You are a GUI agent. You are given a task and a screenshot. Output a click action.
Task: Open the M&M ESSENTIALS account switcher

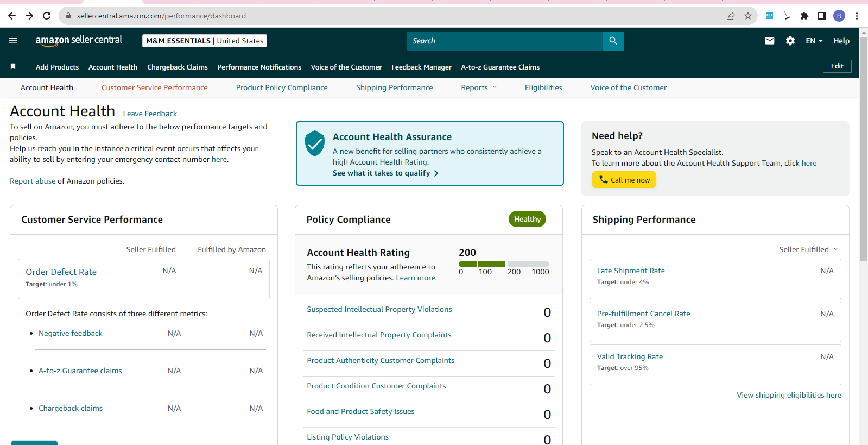205,41
